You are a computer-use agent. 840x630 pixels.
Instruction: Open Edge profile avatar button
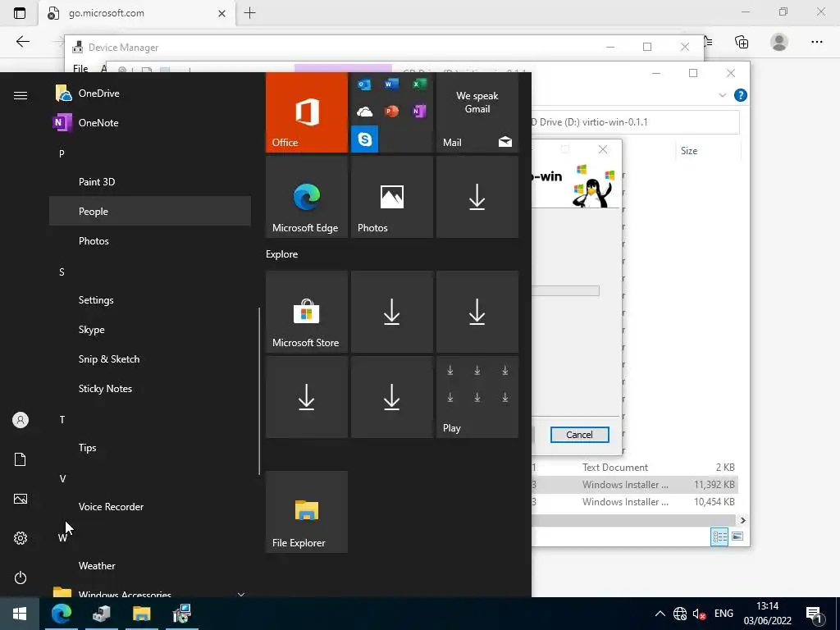[x=779, y=42]
